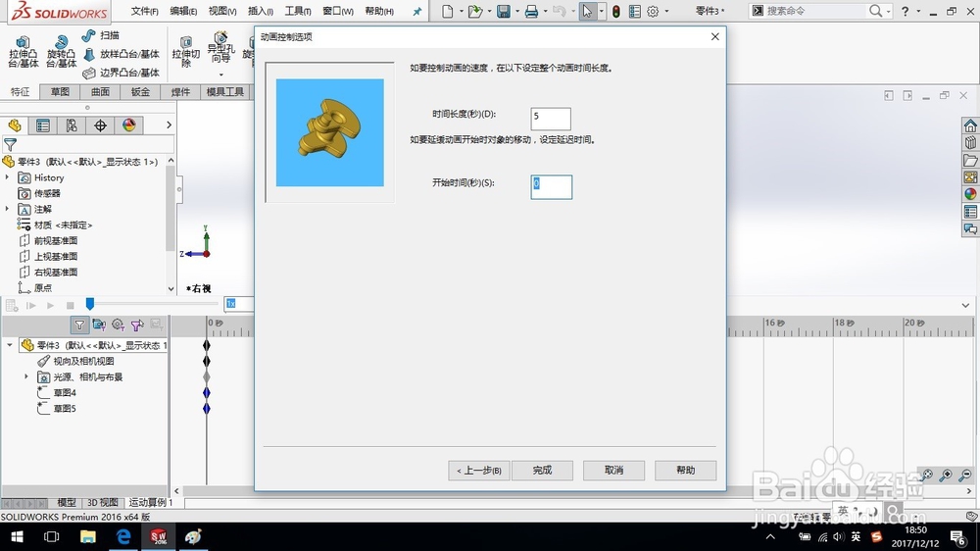Expand the FeatureManager tabs chevron
The height and width of the screenshot is (551, 980).
point(169,125)
